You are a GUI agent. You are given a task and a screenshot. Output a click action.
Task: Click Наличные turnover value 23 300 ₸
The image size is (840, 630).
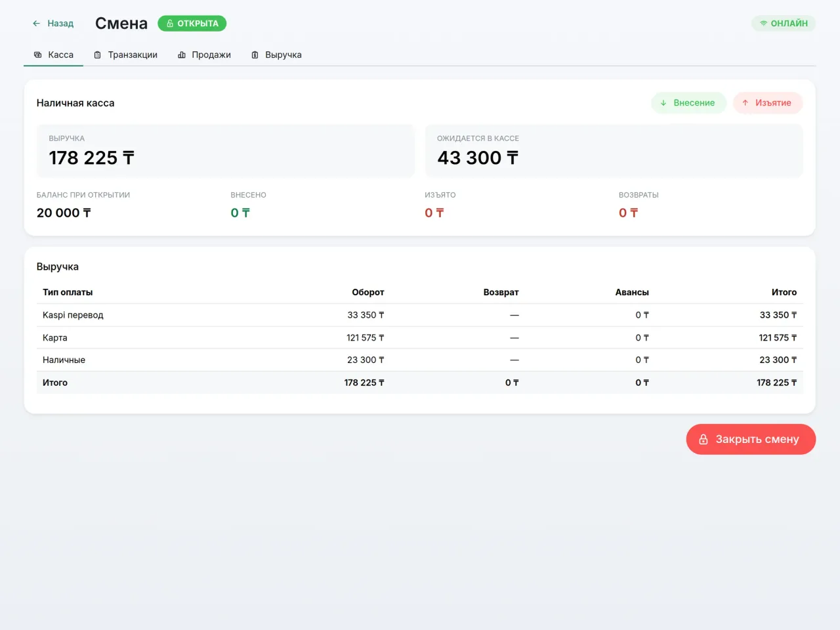click(366, 360)
